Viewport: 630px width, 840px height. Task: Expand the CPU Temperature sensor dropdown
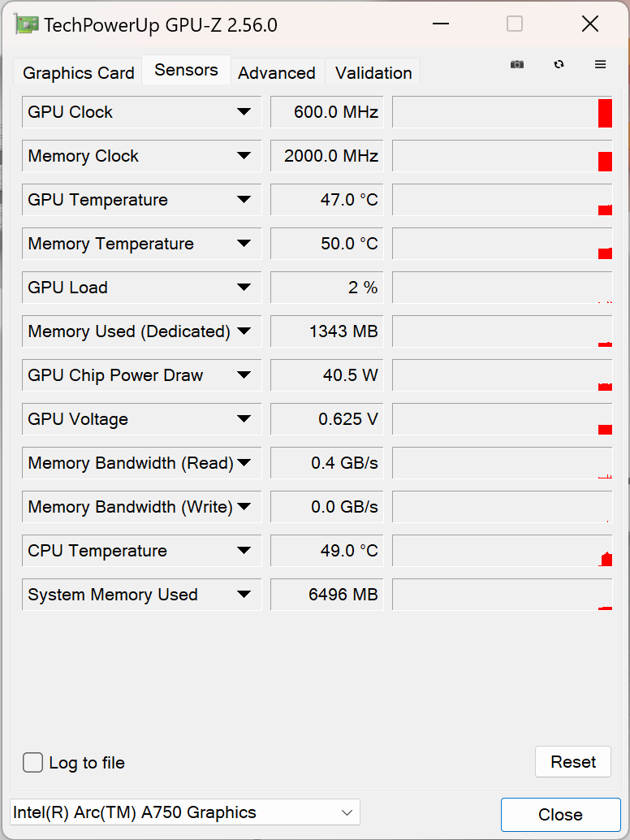click(x=244, y=551)
